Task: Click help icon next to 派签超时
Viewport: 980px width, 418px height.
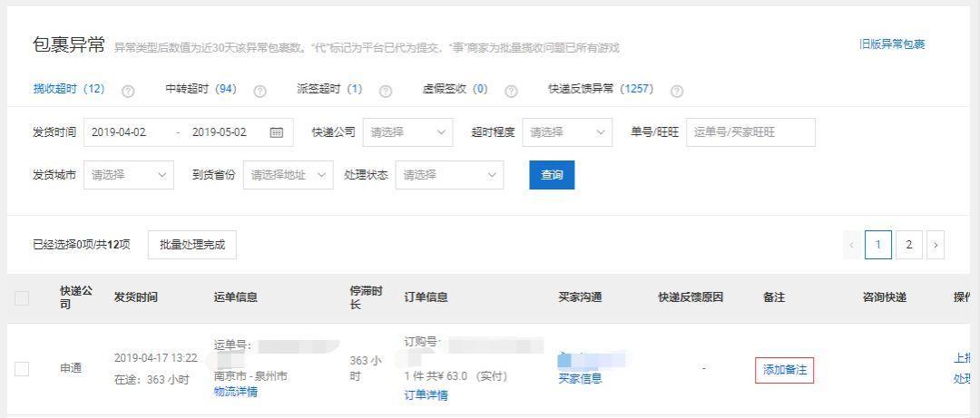Action: click(386, 91)
